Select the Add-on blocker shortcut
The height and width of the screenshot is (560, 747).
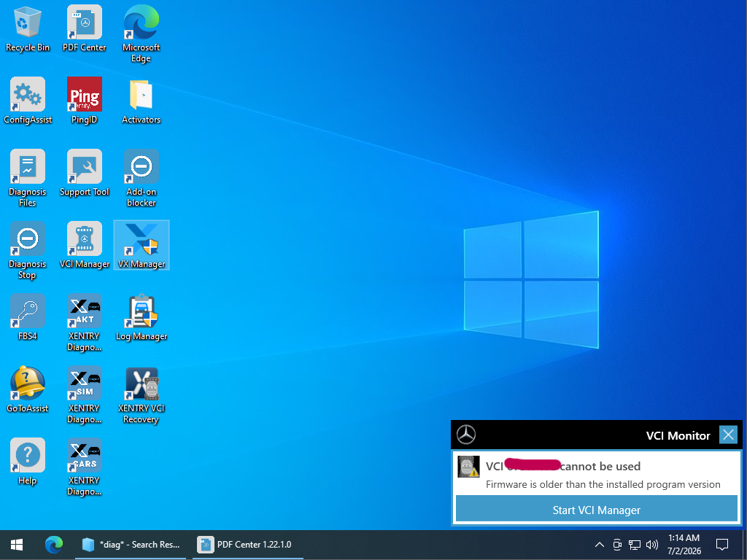click(x=141, y=178)
